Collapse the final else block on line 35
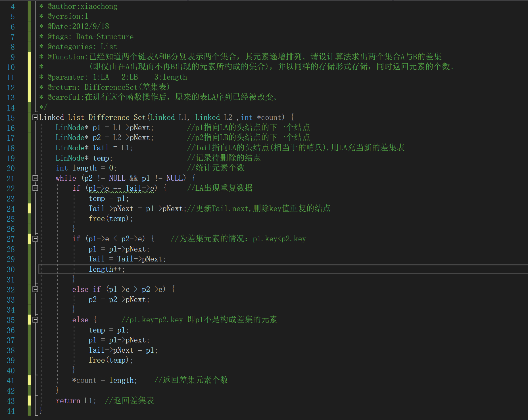 click(x=35, y=320)
